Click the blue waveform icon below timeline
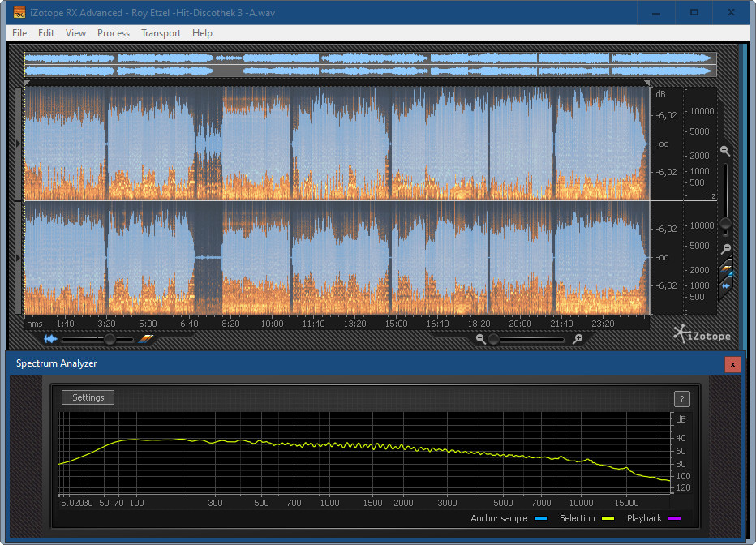Image resolution: width=756 pixels, height=545 pixels. 51,339
